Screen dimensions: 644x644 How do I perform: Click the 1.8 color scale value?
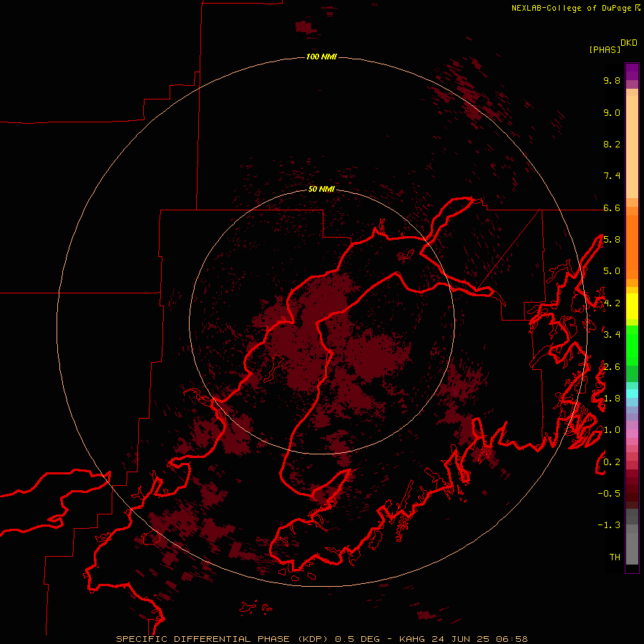pos(612,399)
